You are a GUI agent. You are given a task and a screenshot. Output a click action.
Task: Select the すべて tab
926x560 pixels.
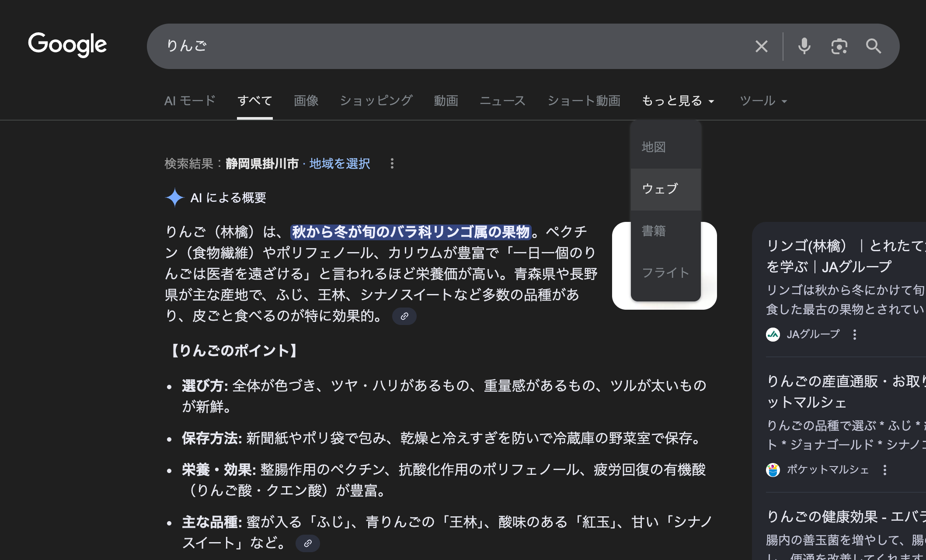(255, 101)
